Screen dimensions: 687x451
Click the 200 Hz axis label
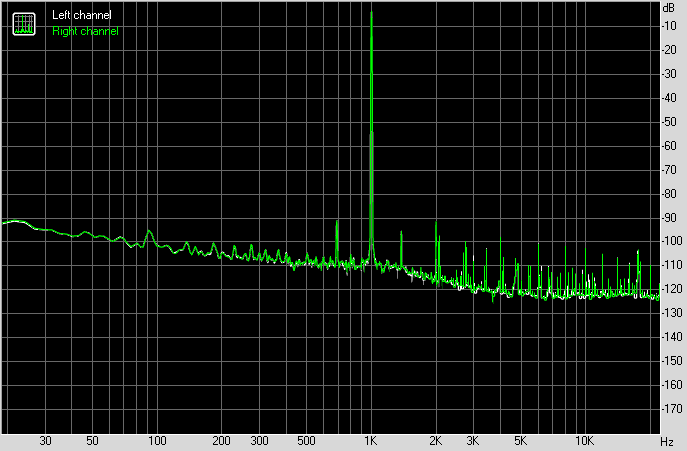[221, 441]
